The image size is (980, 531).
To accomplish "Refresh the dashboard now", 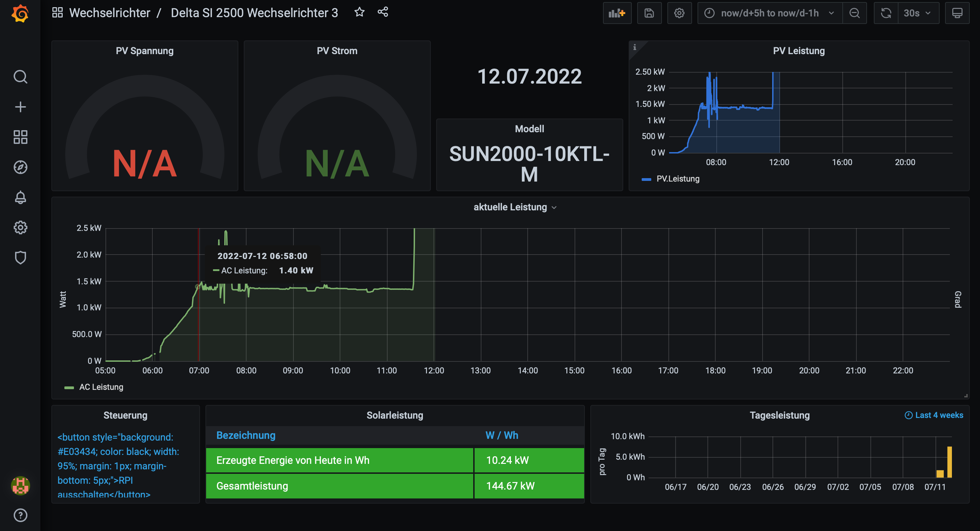I will [885, 13].
